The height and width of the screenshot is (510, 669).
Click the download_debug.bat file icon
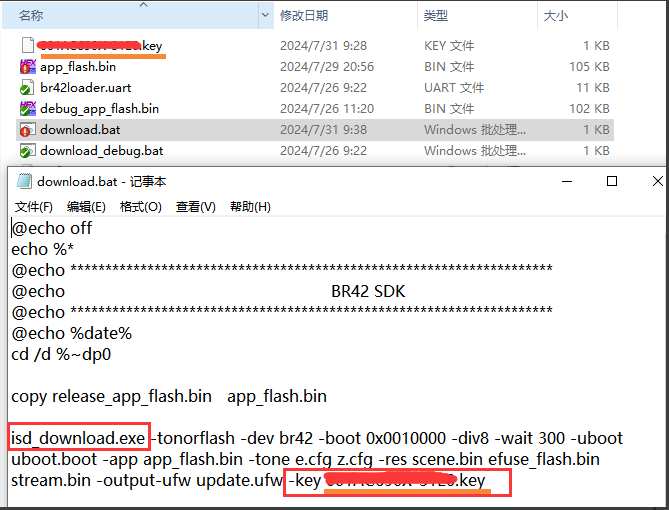tap(28, 151)
